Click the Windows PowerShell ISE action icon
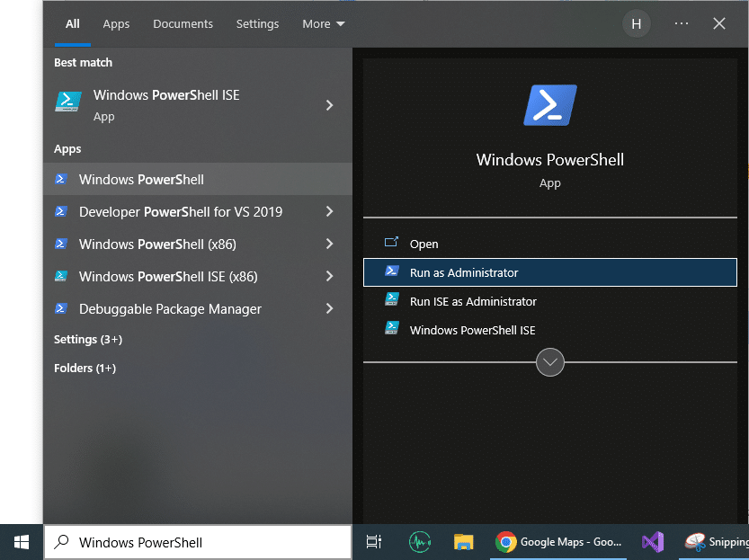749x560 pixels. click(x=392, y=328)
